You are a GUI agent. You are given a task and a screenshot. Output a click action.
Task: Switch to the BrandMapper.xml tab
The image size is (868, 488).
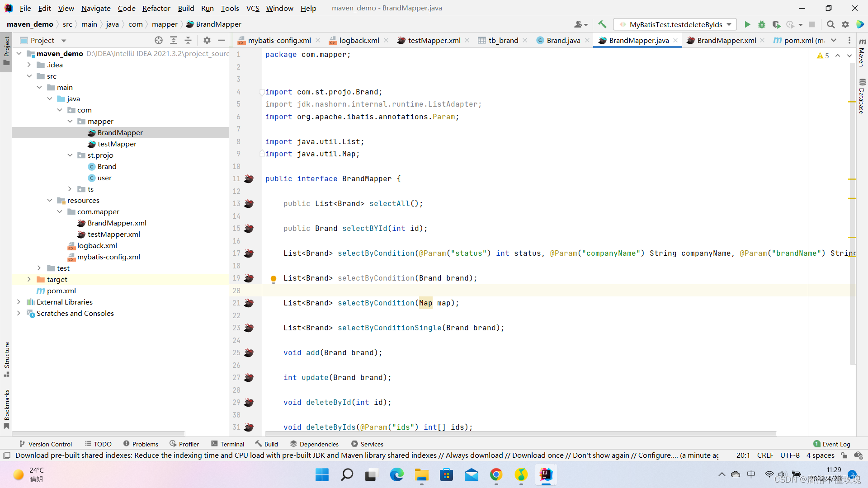click(726, 40)
